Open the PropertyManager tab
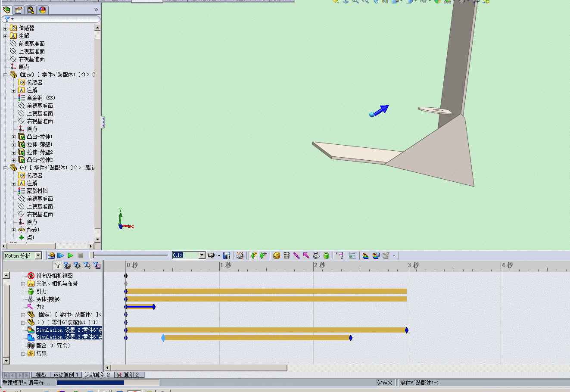 (x=19, y=10)
